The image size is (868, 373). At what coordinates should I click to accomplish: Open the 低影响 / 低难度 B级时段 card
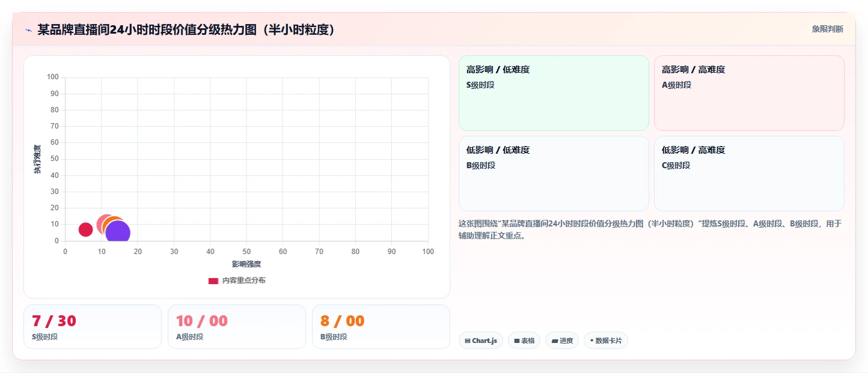pos(554,174)
